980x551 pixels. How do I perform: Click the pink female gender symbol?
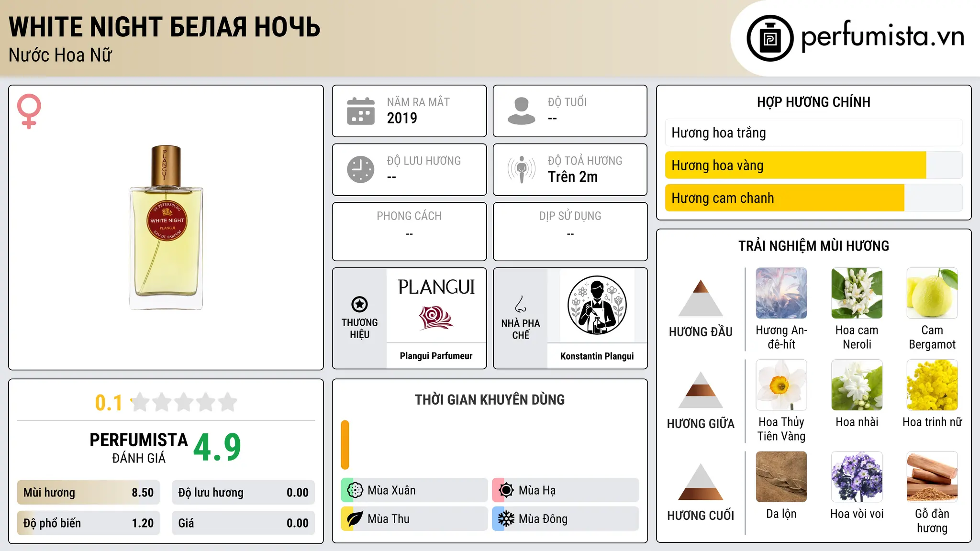(29, 111)
